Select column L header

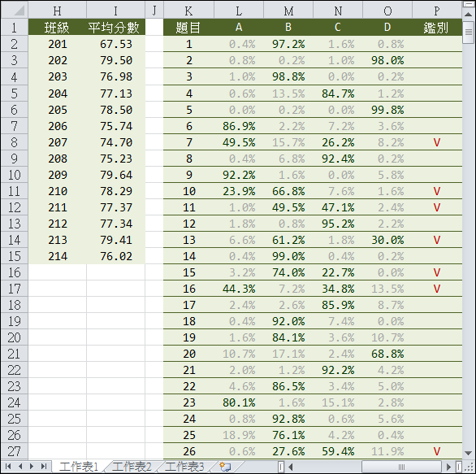[x=239, y=11]
